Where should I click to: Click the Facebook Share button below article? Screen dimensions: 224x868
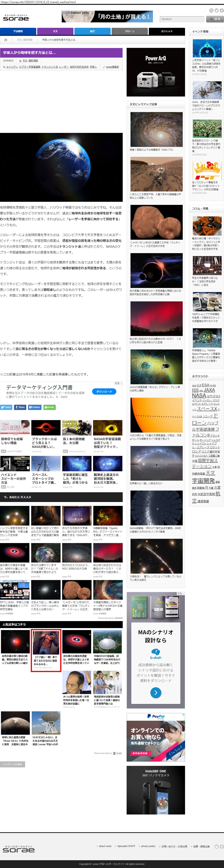[20, 407]
